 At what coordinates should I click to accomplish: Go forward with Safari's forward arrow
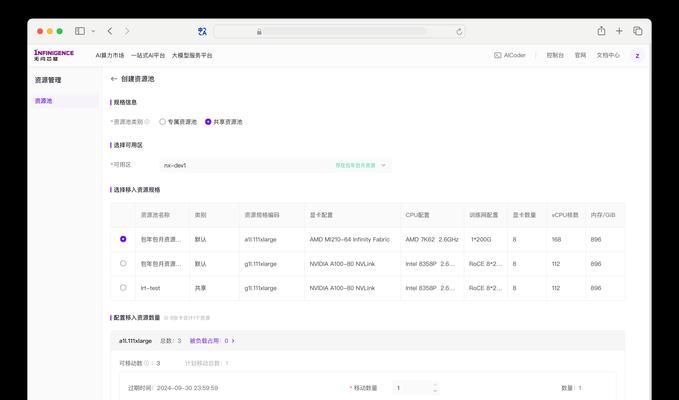(127, 31)
